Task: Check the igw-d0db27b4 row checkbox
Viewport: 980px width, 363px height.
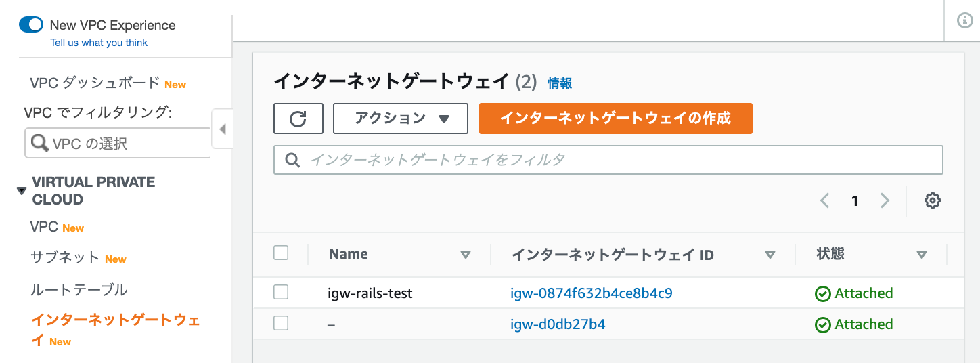Action: click(x=281, y=324)
